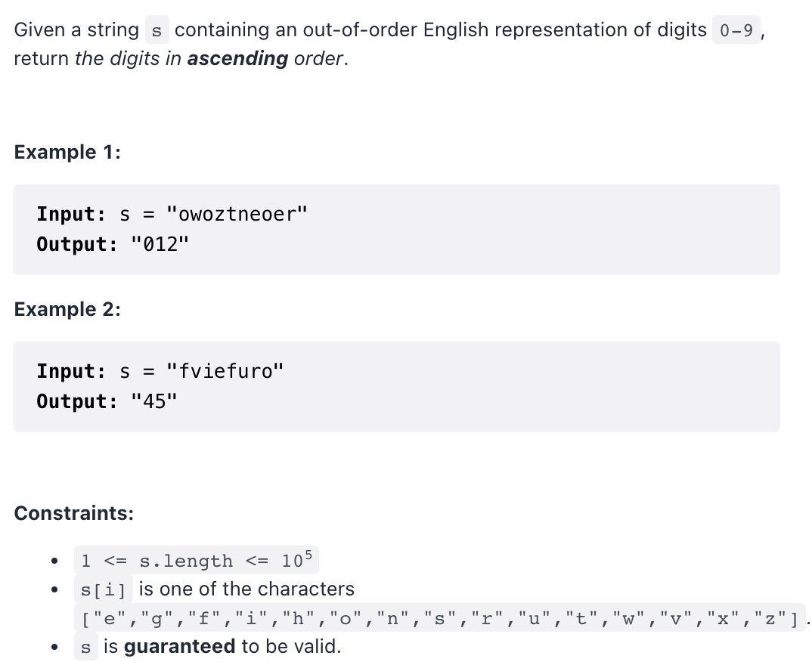
Task: Click the Example 1 heading
Action: point(67,153)
